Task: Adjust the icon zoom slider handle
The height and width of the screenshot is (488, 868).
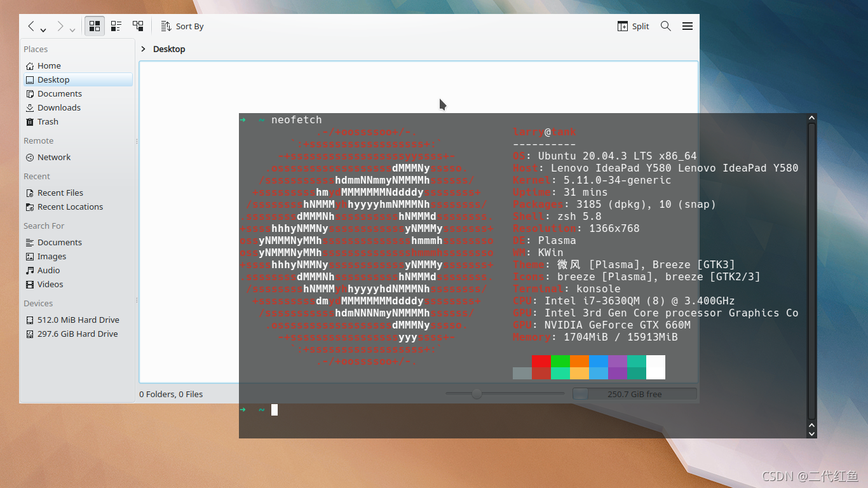Action: [x=477, y=394]
